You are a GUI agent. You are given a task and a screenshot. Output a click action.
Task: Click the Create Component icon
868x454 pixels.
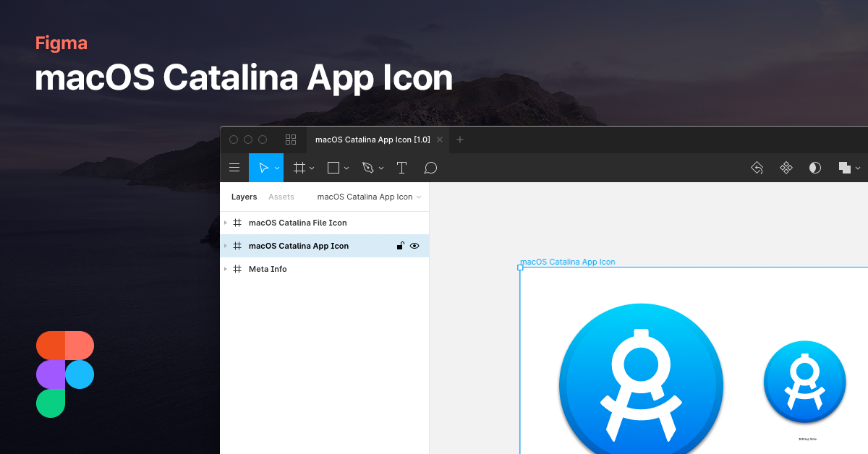point(786,168)
